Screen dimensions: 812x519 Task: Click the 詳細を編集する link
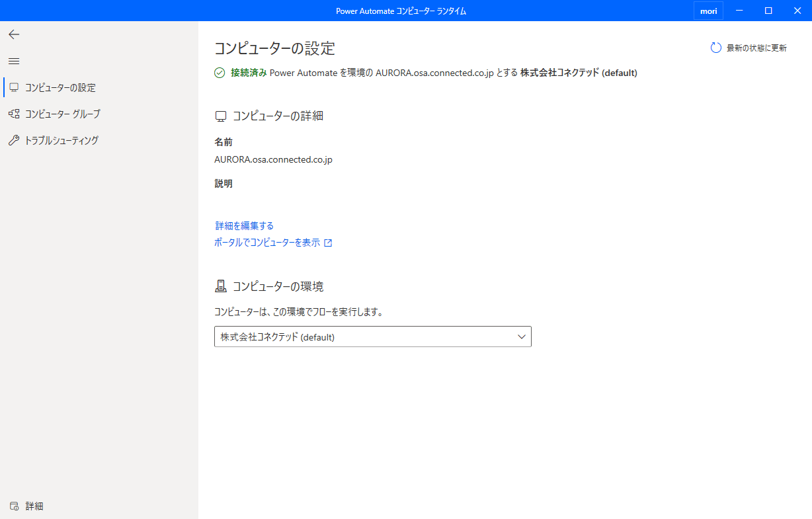coord(244,225)
